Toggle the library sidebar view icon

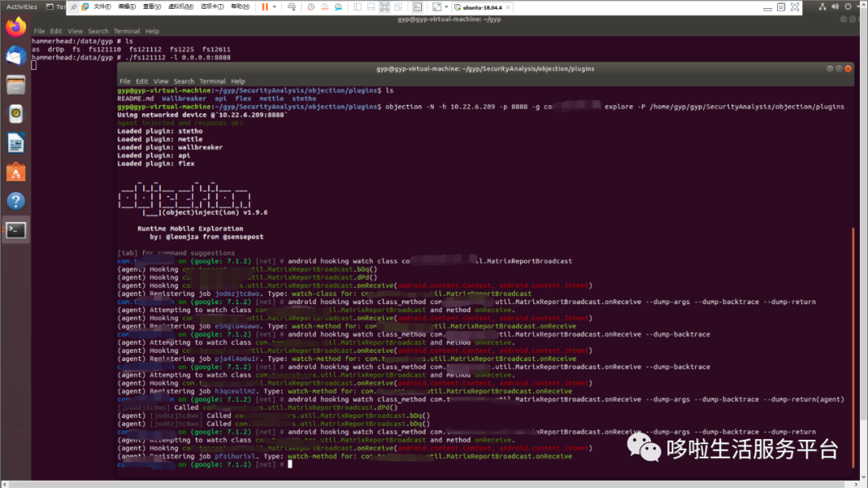(358, 7)
